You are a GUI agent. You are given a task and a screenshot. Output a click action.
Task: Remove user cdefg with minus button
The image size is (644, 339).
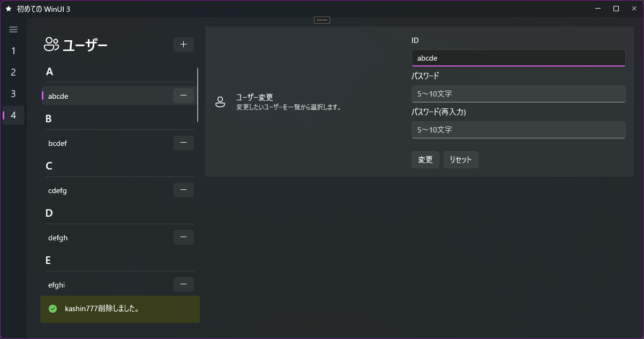tap(184, 190)
